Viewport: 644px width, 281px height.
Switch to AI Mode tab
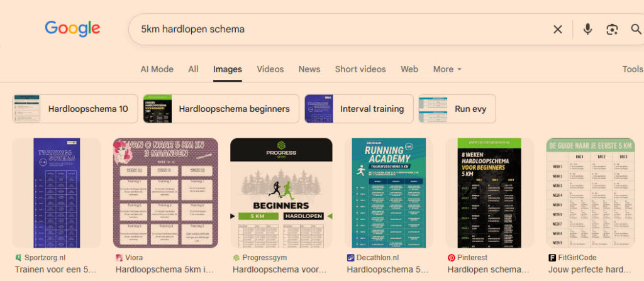[x=157, y=69]
